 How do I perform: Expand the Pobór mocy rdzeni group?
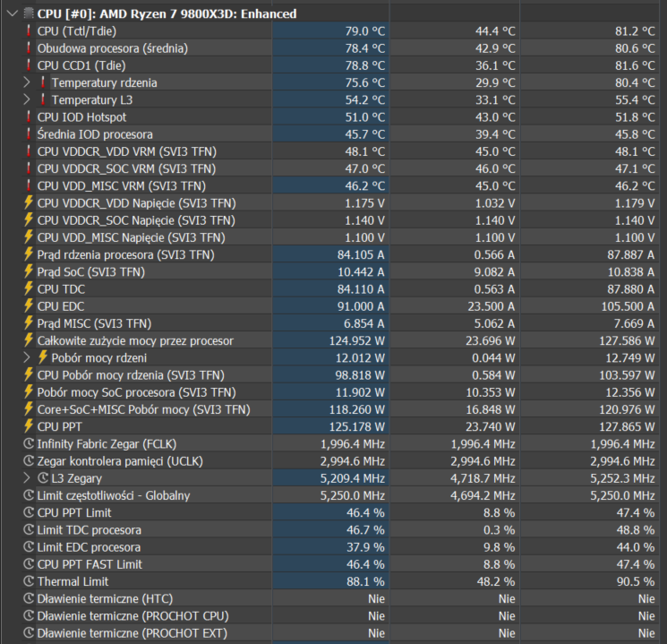26,357
